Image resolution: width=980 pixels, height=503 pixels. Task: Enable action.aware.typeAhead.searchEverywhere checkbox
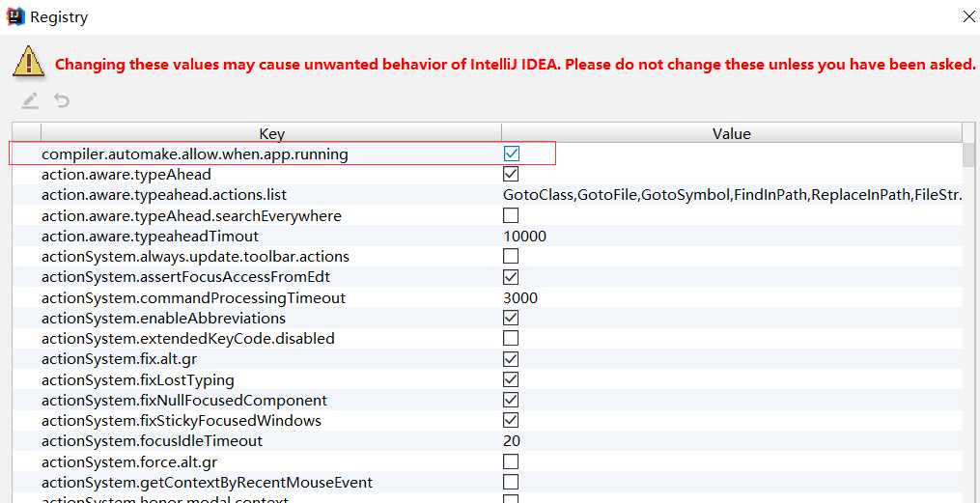coord(512,215)
